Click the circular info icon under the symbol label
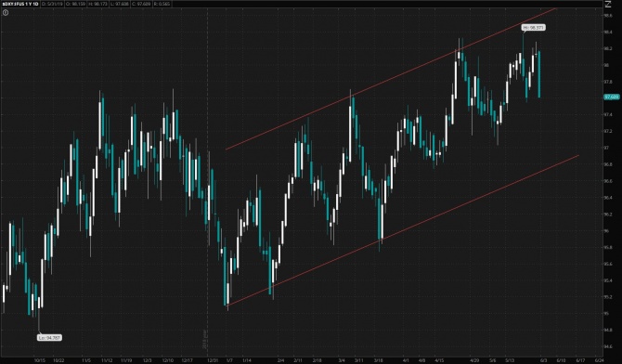622x364 pixels. click(6, 13)
